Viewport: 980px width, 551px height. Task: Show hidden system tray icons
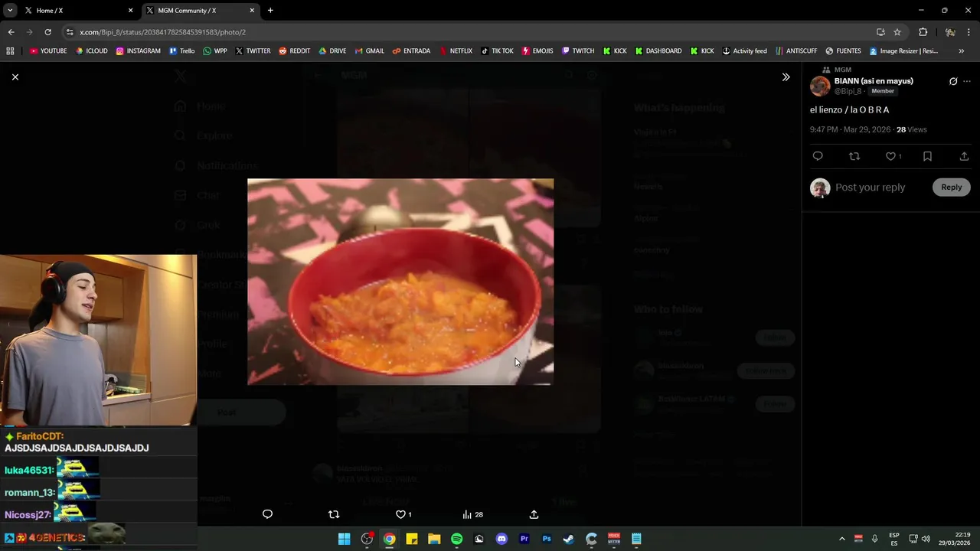pyautogui.click(x=842, y=539)
